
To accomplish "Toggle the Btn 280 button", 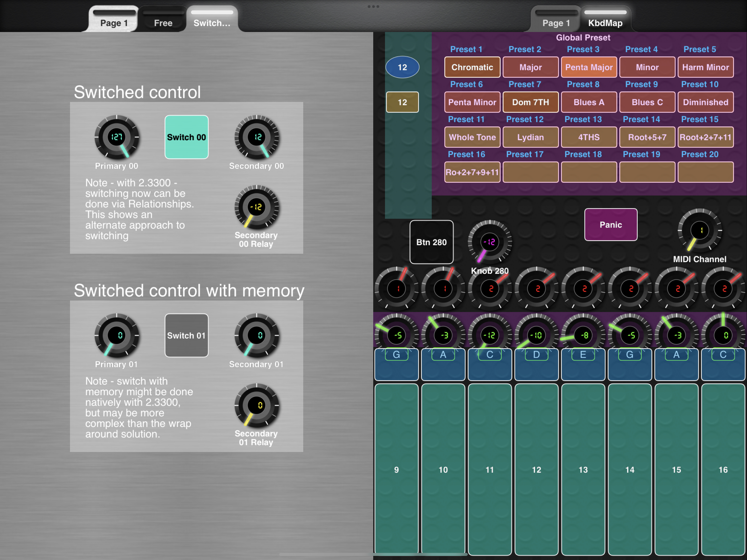I will tap(431, 242).
